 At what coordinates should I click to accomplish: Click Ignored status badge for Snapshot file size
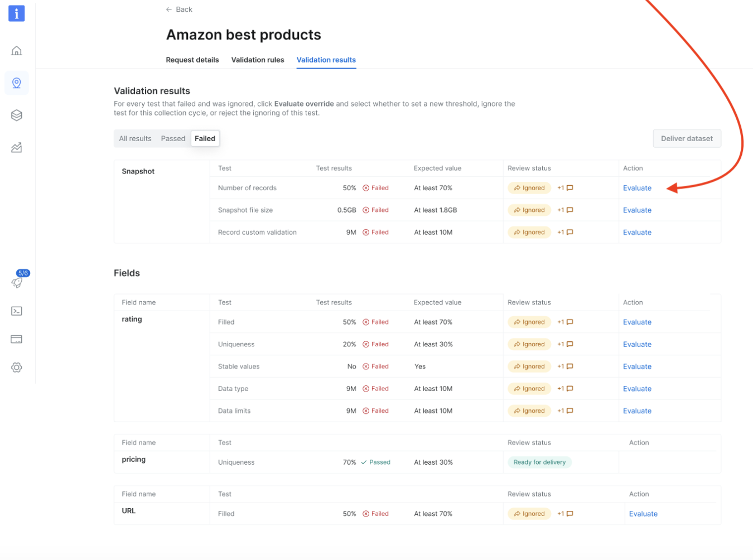529,210
